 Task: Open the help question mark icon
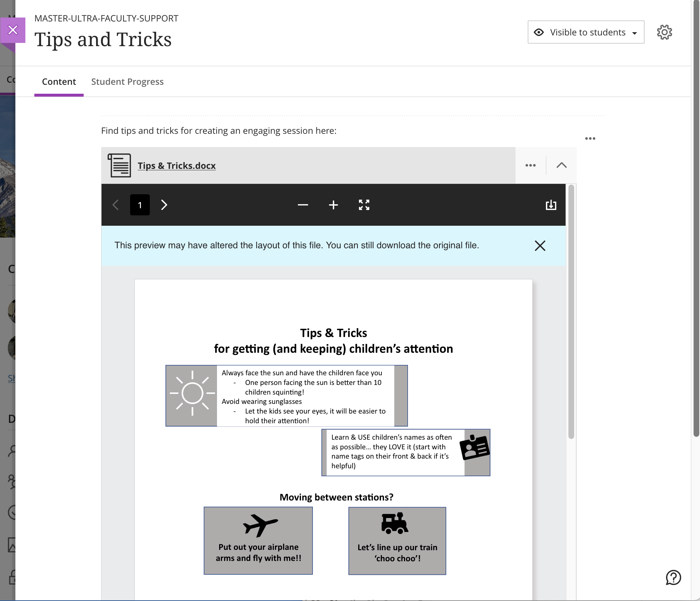click(x=674, y=577)
